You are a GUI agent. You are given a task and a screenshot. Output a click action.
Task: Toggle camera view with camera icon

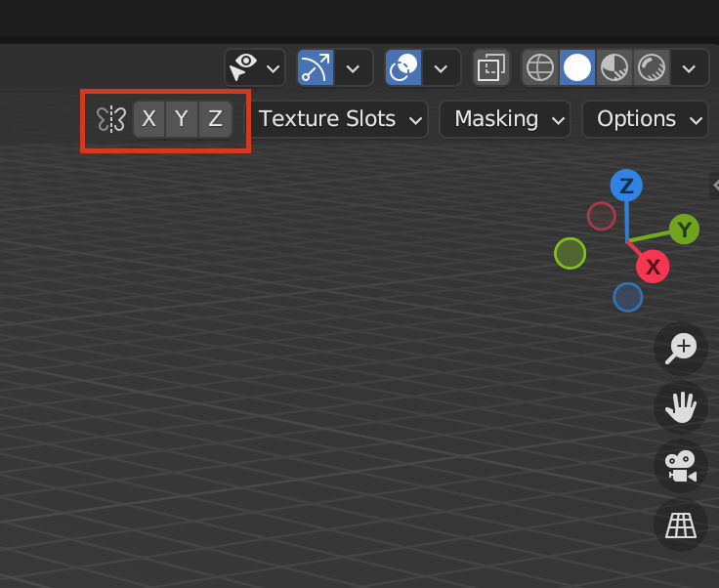pos(680,466)
